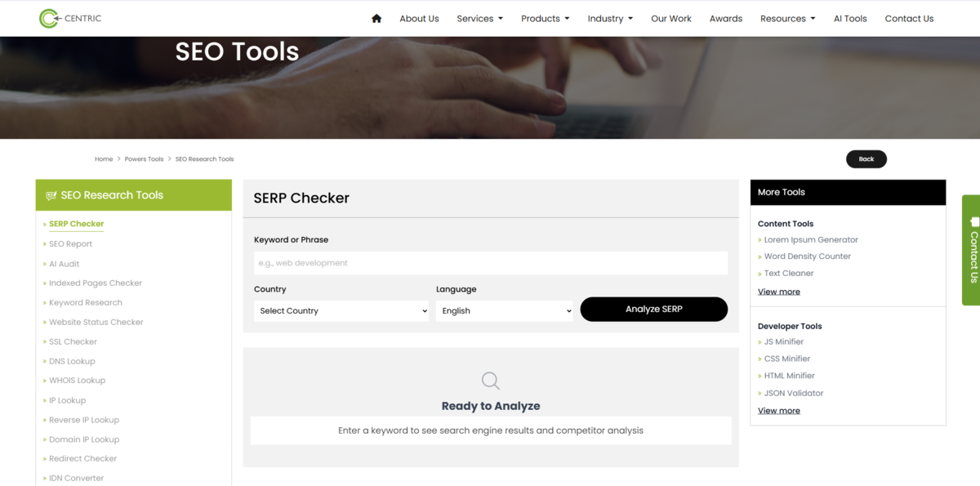Open the JSON Validator tool

pyautogui.click(x=793, y=393)
